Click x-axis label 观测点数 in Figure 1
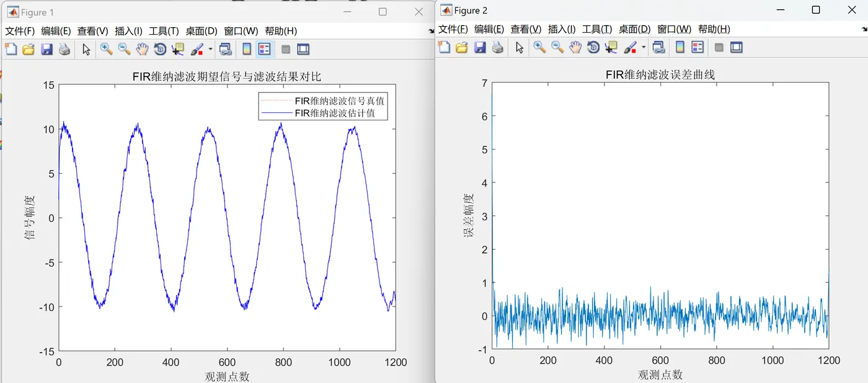The image size is (868, 383). [227, 376]
